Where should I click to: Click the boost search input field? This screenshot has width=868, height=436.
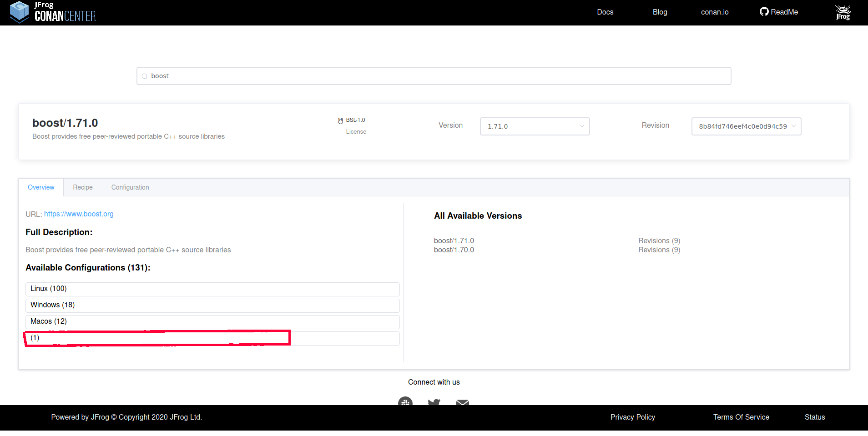[x=434, y=76]
